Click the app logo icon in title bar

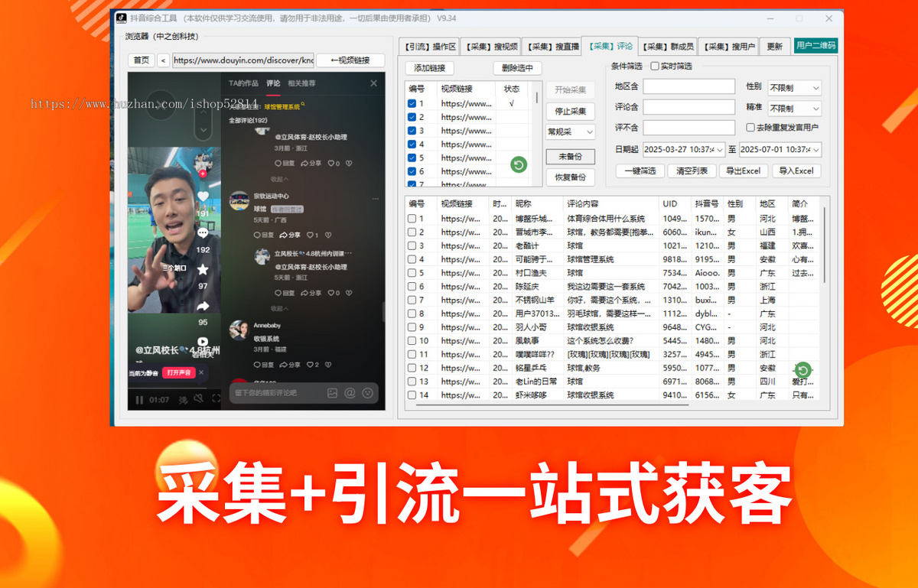coord(122,18)
